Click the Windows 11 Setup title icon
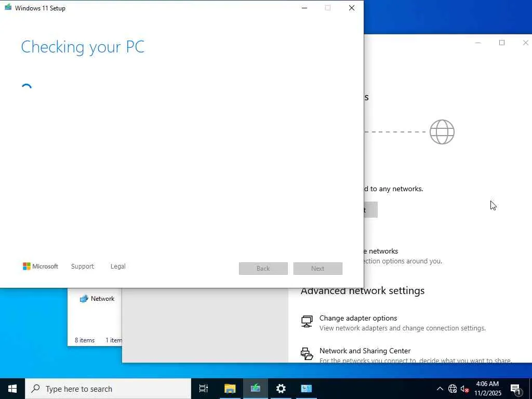The height and width of the screenshot is (399, 532). 8,7
